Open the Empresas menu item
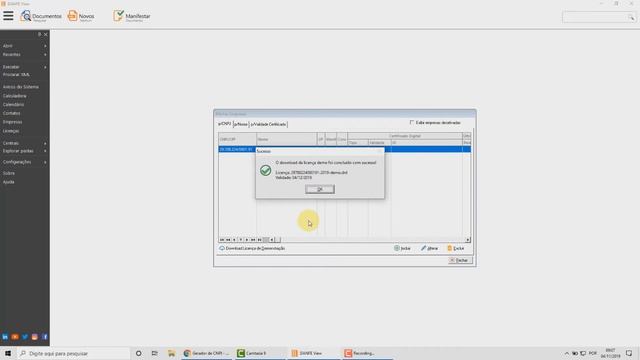The image size is (640, 360). pos(12,122)
